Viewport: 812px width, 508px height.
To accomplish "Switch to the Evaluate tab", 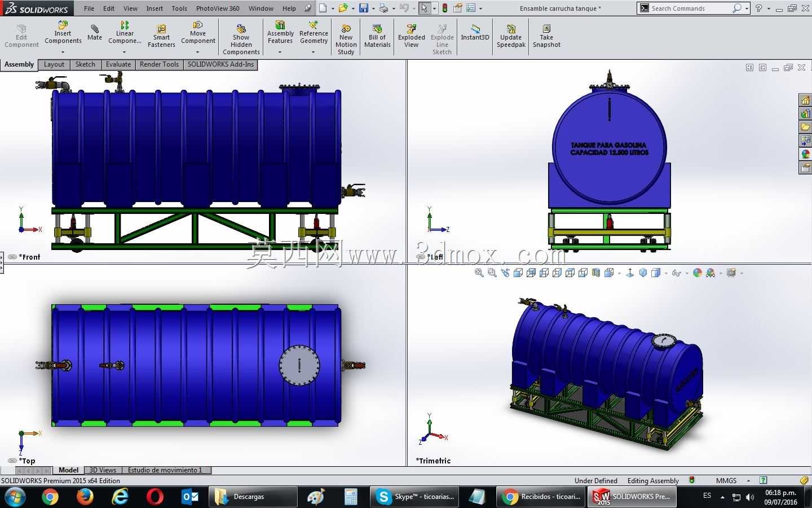I will [x=118, y=64].
